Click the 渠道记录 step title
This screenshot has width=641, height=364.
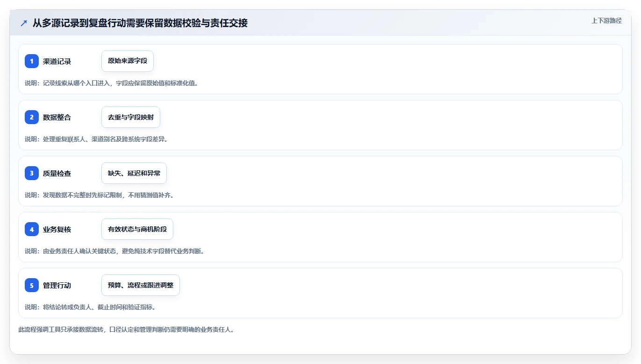tap(57, 62)
